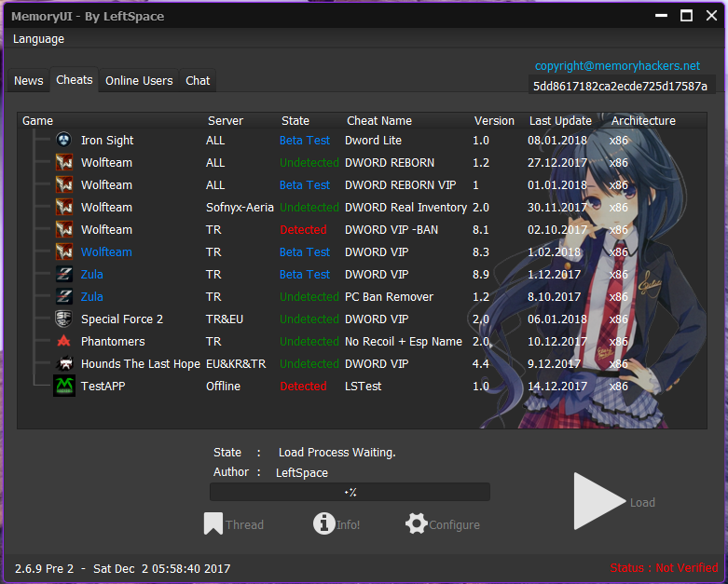
Task: Click the Phantomers red star icon
Action: coord(63,342)
